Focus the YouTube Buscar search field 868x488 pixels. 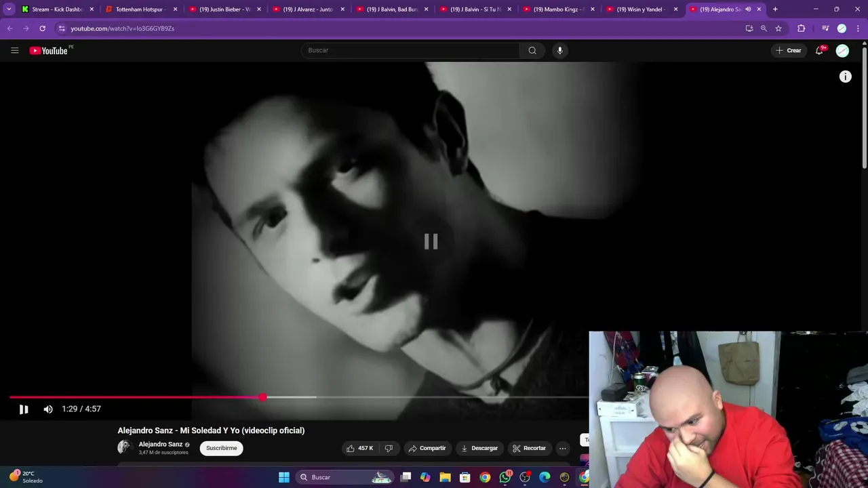point(412,50)
